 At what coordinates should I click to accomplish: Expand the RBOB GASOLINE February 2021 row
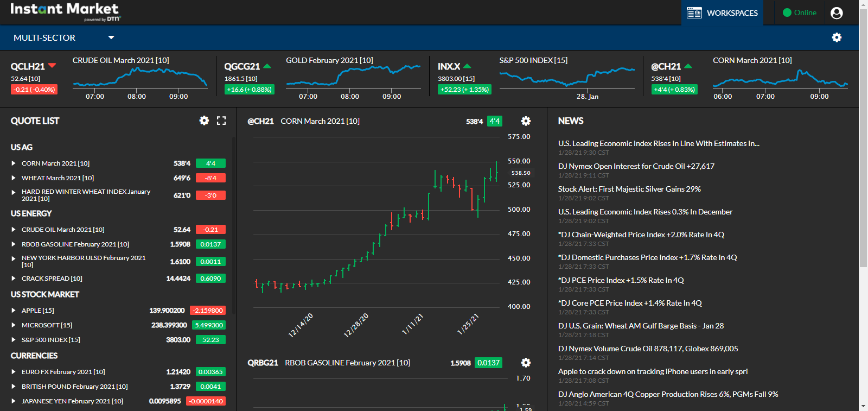coord(14,244)
